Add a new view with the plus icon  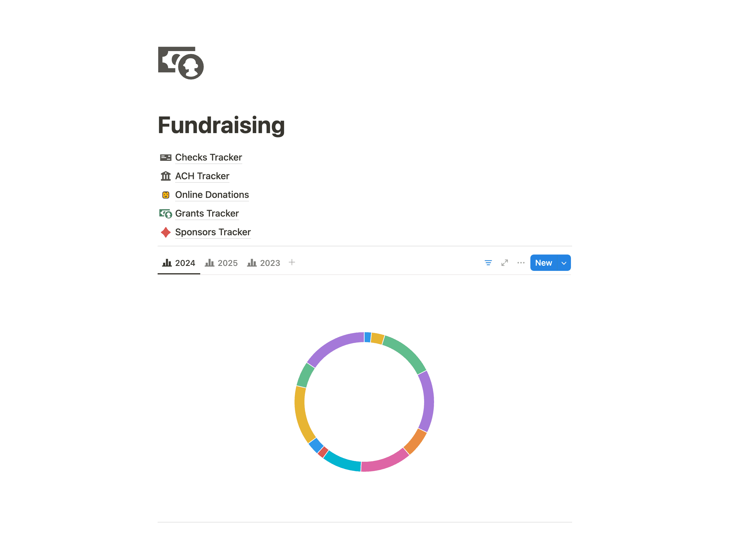tap(292, 262)
